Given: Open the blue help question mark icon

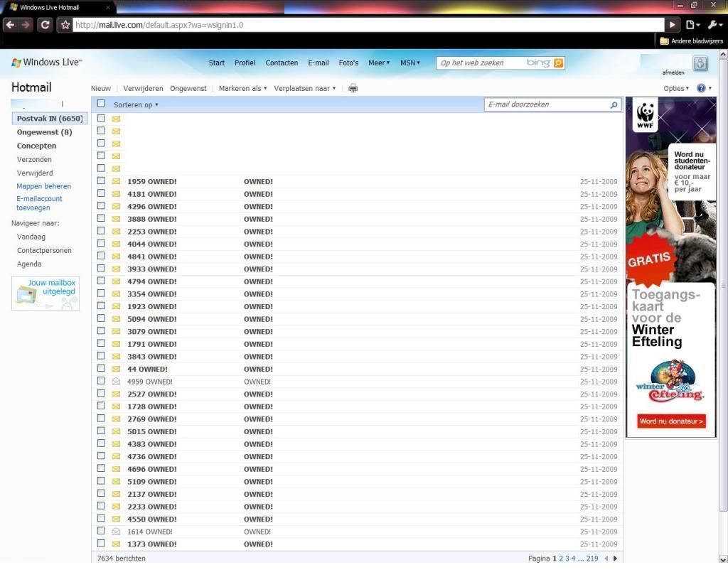Looking at the screenshot, I should (x=701, y=88).
